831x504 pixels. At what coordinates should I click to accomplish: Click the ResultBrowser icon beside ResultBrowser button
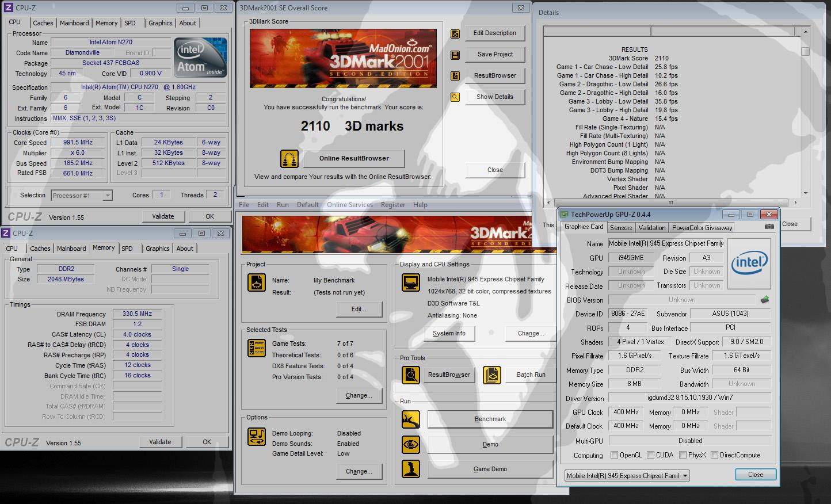pos(455,76)
